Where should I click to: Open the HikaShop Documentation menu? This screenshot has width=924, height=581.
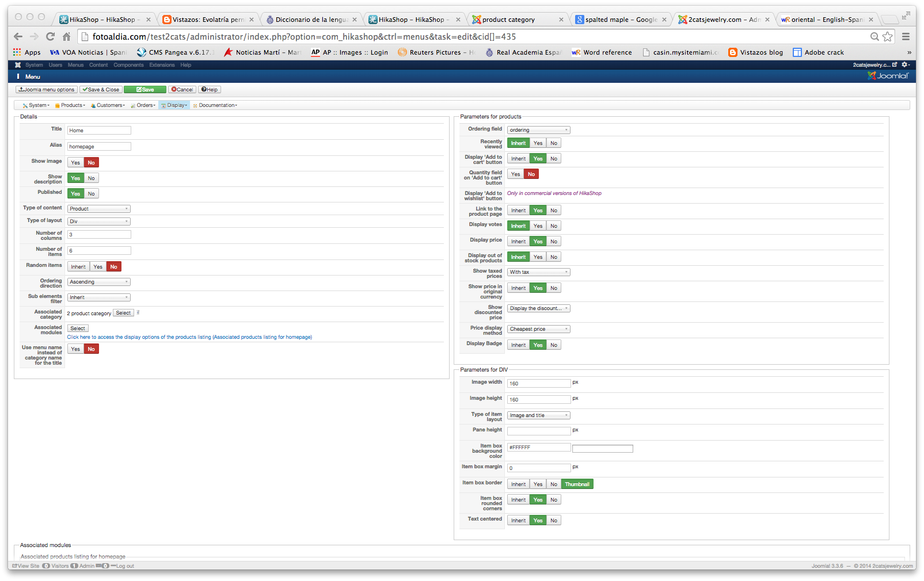(215, 105)
